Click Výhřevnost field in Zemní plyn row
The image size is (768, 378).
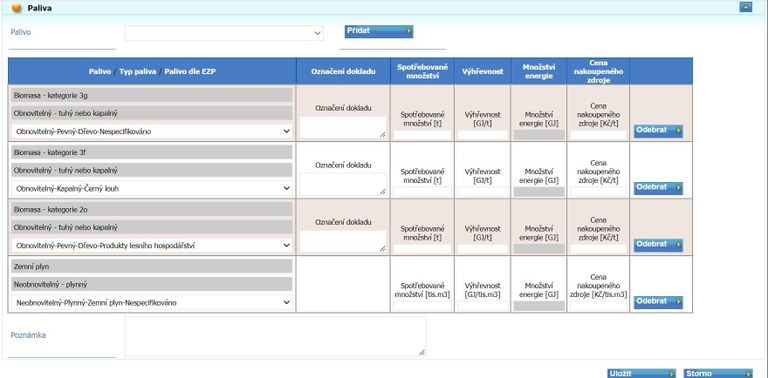click(x=482, y=306)
